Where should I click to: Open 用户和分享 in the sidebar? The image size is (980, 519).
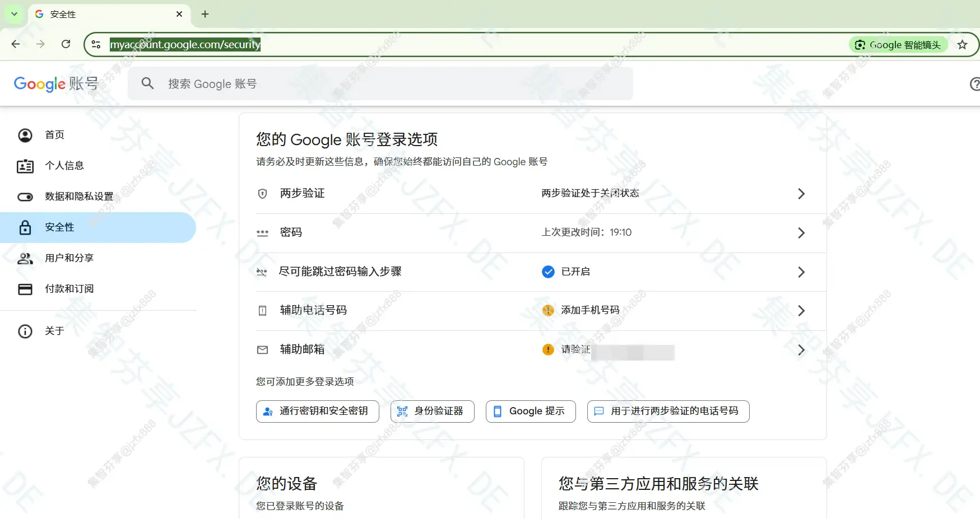point(98,258)
